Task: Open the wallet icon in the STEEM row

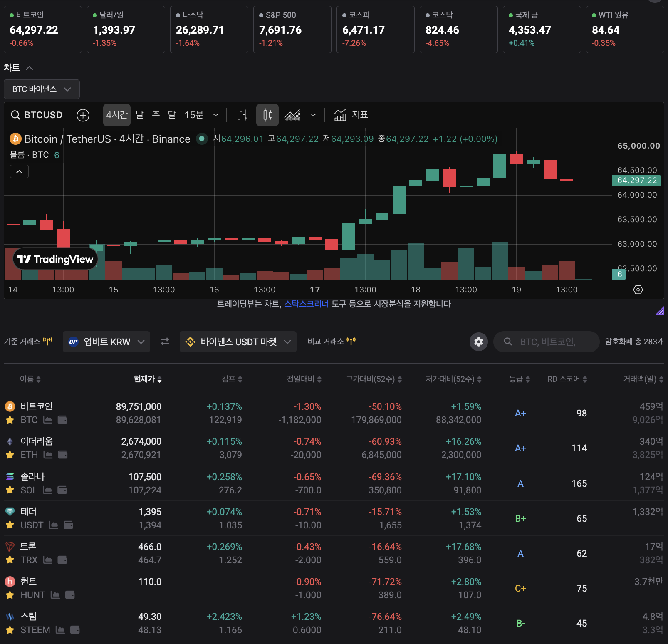Action: tap(75, 630)
